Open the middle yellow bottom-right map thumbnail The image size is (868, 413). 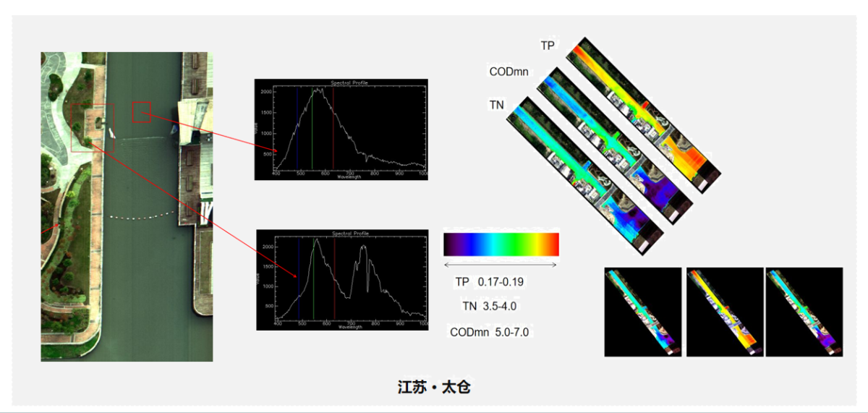click(x=725, y=312)
